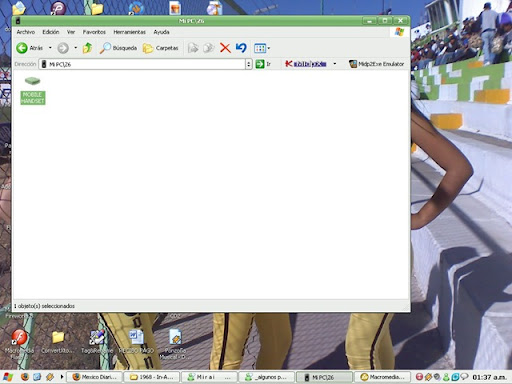
Task: Click the Windows flag logo in menu bar
Action: (x=399, y=32)
